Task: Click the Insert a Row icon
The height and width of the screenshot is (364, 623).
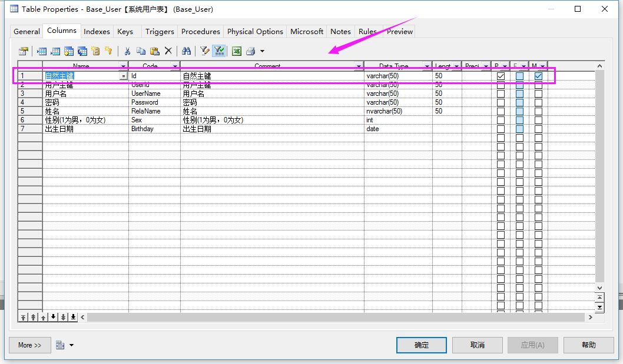Action: click(x=42, y=51)
